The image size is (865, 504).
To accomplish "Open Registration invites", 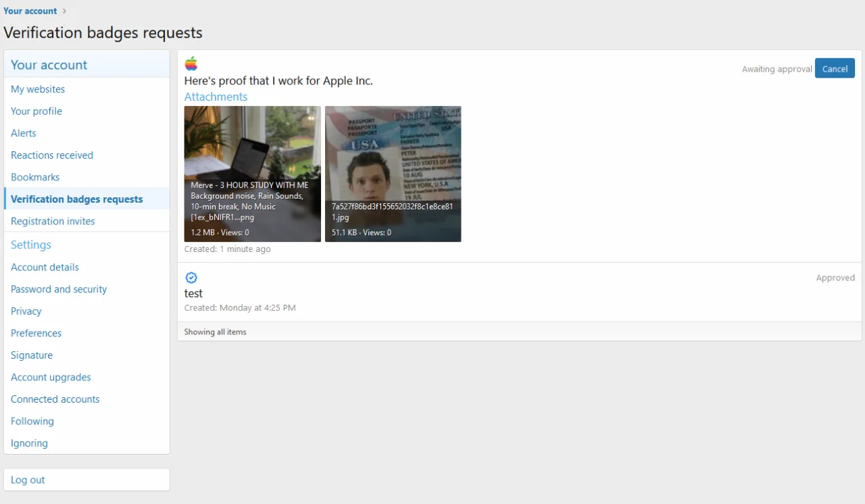I will 53,221.
